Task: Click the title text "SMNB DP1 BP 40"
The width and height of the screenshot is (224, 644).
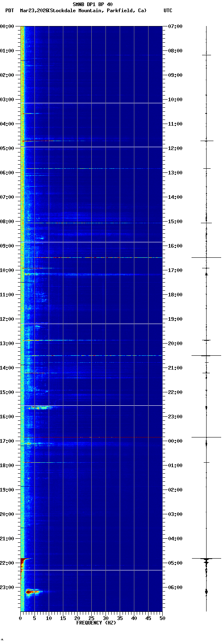Action: coord(93,4)
